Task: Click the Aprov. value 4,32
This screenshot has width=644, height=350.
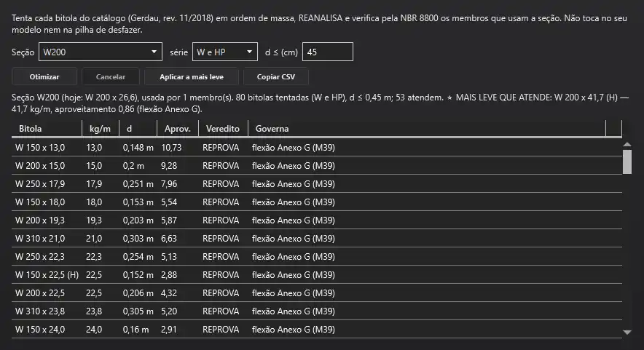Action: [169, 293]
